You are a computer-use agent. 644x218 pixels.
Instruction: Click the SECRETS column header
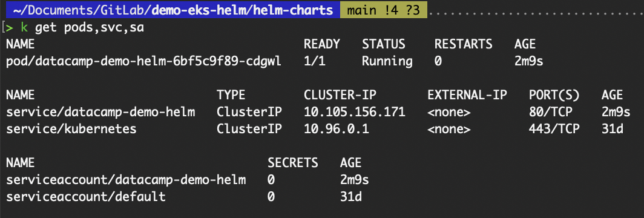tap(293, 163)
